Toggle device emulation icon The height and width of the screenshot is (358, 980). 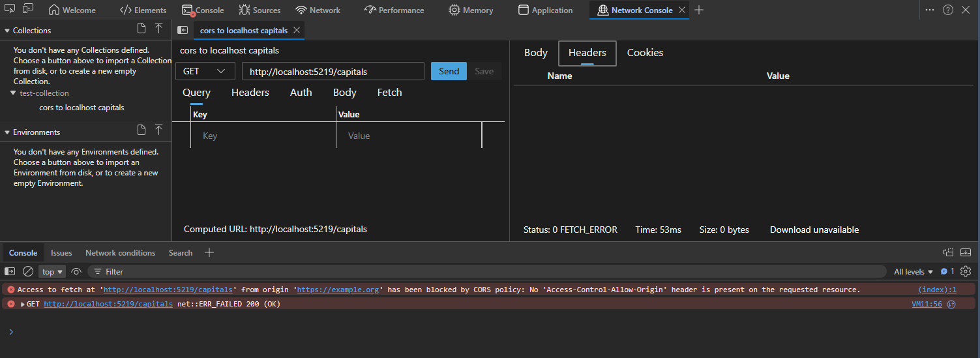point(28,9)
